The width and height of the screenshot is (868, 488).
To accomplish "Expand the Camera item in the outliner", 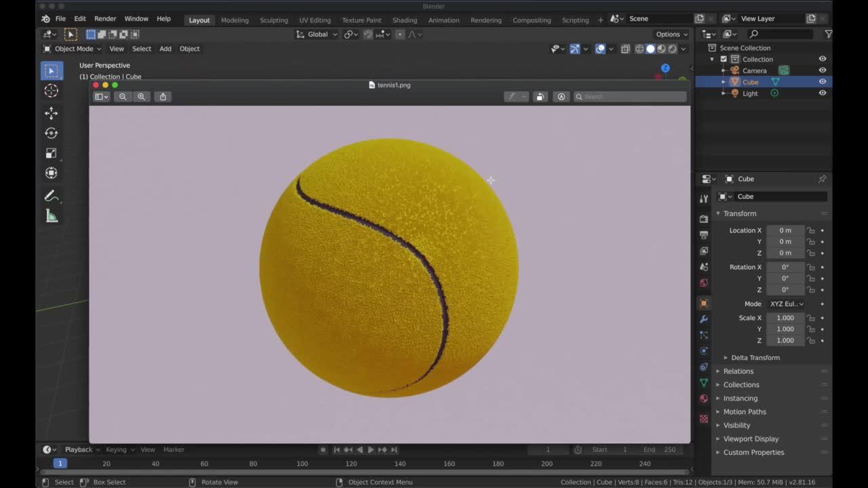I will pos(725,70).
